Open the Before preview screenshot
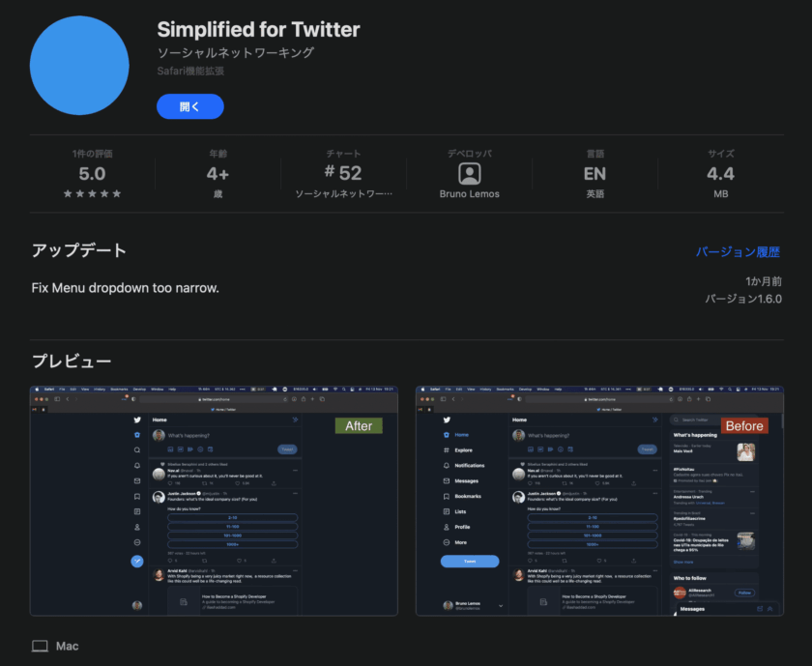This screenshot has height=666, width=812. point(599,501)
